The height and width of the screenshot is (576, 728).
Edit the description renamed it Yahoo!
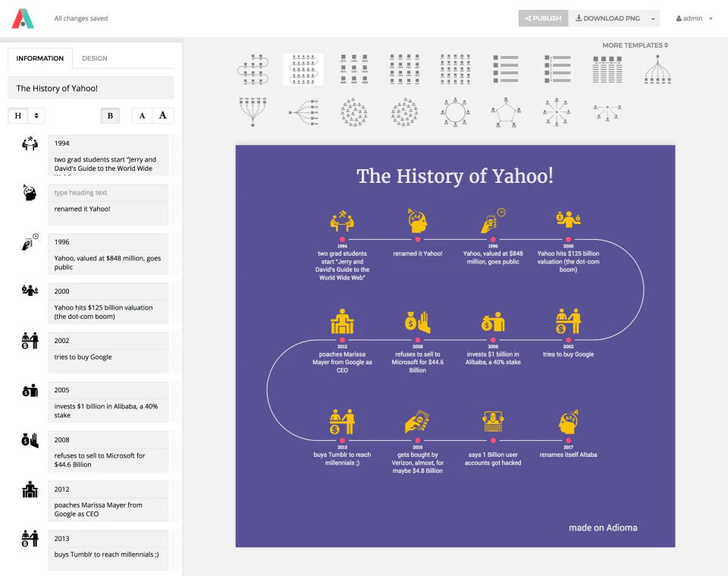click(x=108, y=213)
